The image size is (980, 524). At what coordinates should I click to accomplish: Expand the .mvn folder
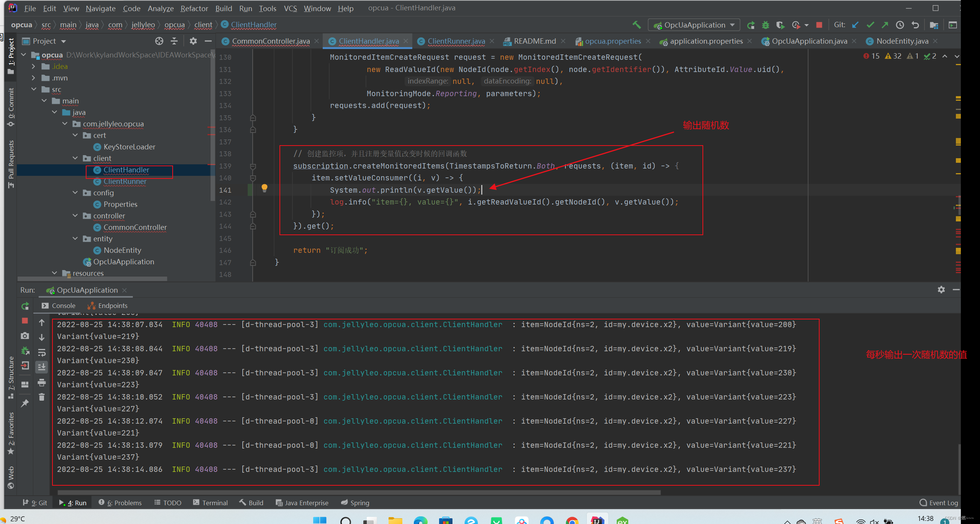click(34, 78)
